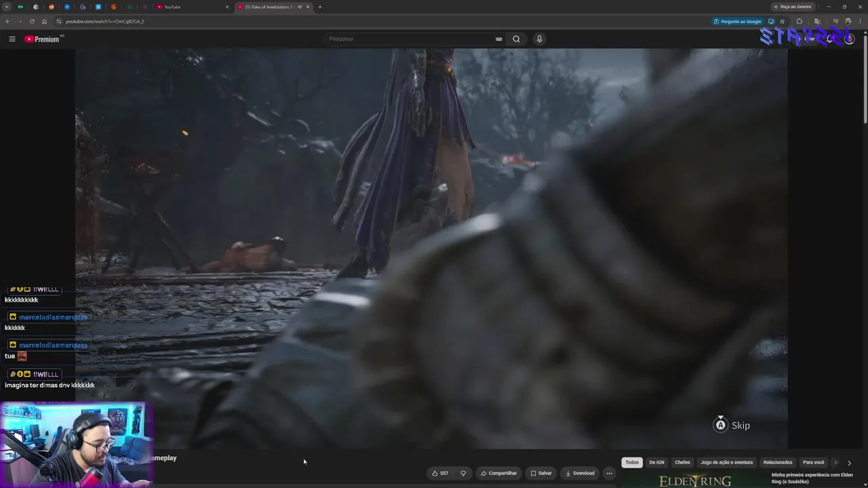Close the Tides of Annihilation tab
The image size is (868, 488).
coord(309,7)
